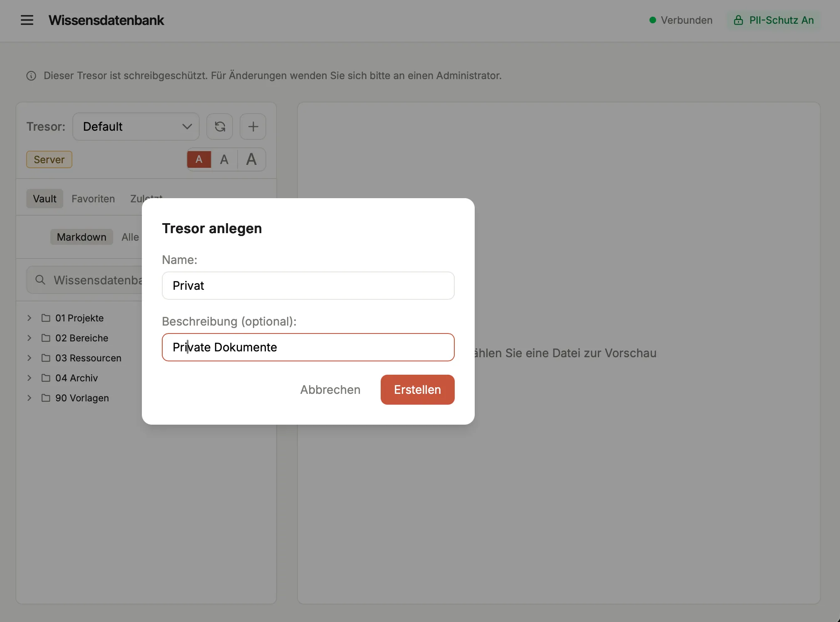Open the hamburger navigation menu
Viewport: 840px width, 622px height.
27,20
